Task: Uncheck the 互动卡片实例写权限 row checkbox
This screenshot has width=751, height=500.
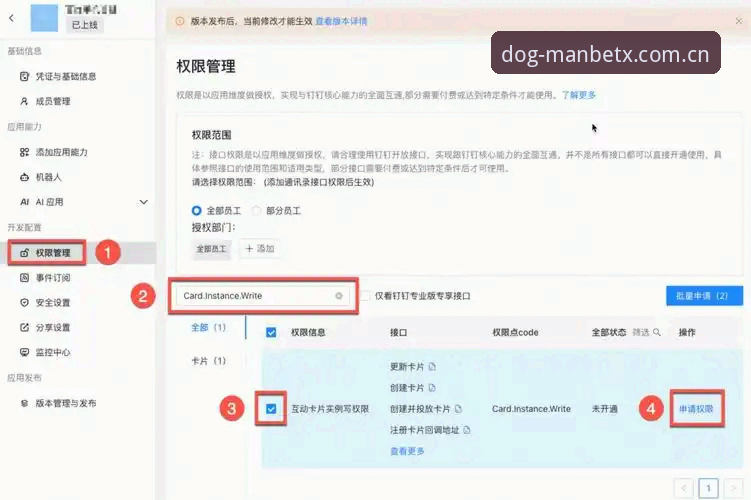Action: tap(271, 409)
